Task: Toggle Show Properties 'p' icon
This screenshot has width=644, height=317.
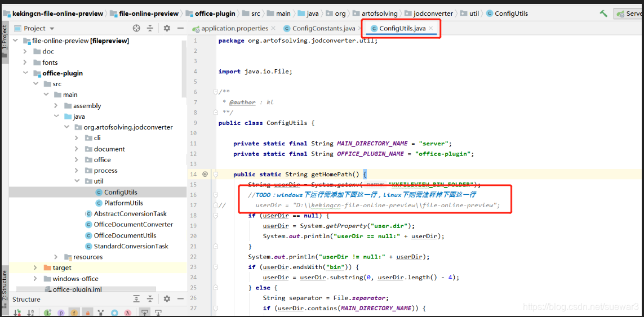Action: [61, 312]
